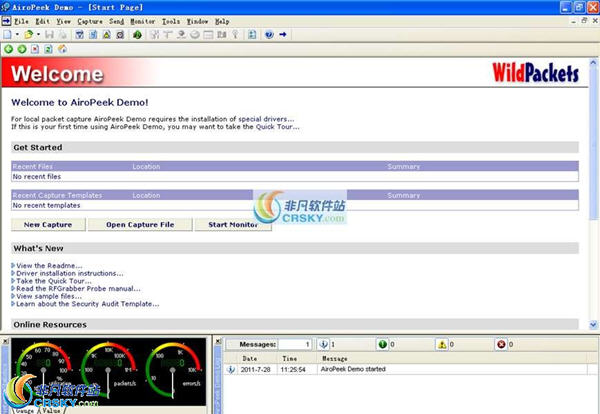600x414 pixels.
Task: Click the app icon left of the File menu
Action: (x=6, y=21)
